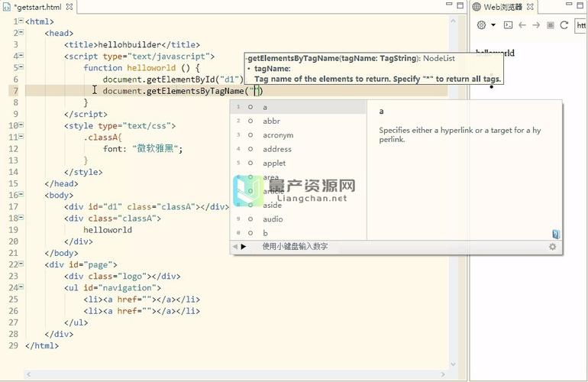Collapse the style fold on line 10
This screenshot has height=382, width=588.
click(21, 125)
